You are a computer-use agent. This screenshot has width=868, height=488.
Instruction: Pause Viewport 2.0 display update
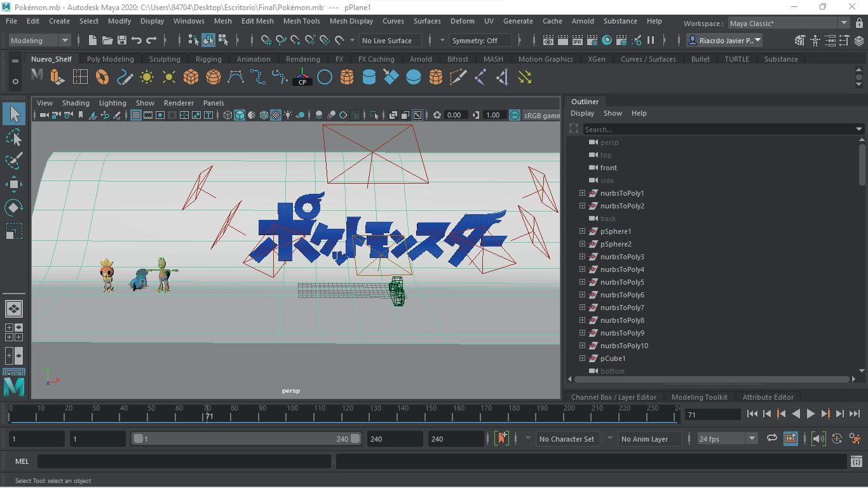651,40
